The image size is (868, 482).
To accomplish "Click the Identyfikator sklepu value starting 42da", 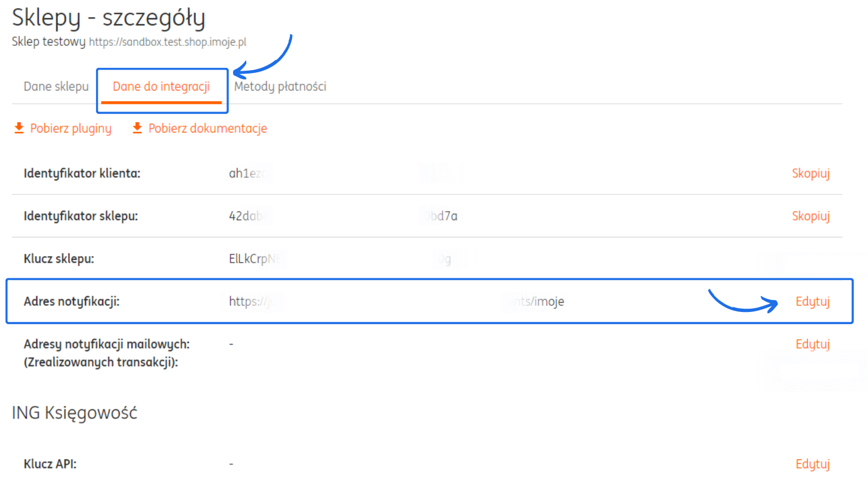I will (247, 216).
